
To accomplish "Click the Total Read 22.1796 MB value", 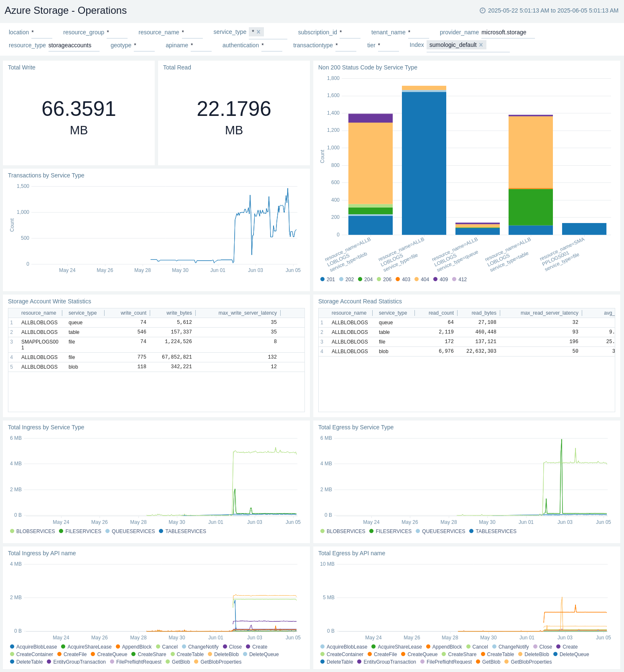I will pyautogui.click(x=234, y=118).
